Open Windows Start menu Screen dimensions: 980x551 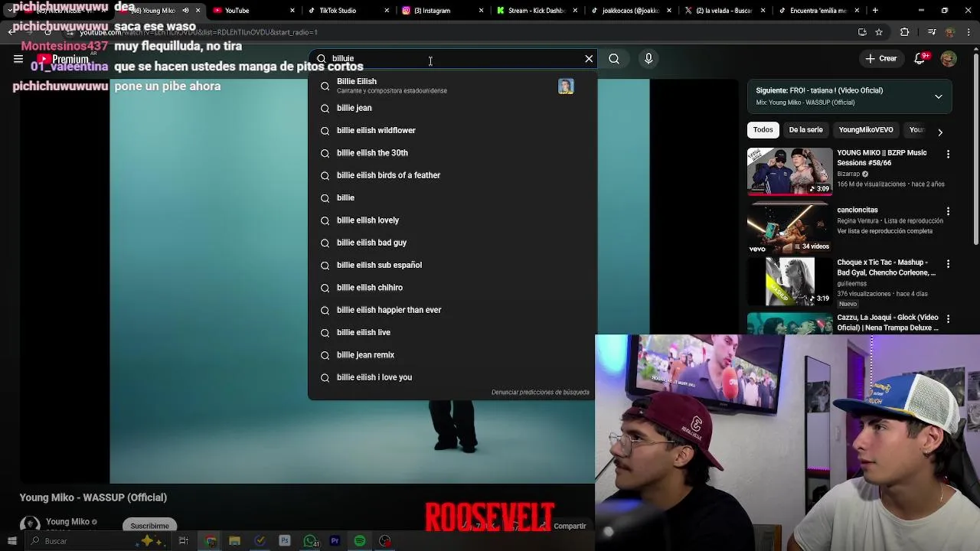[x=11, y=541]
